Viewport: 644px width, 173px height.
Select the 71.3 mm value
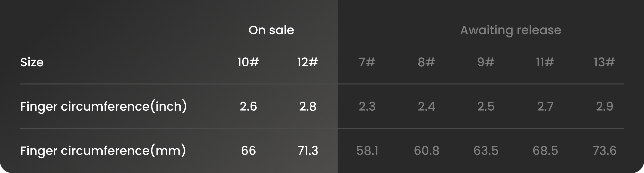tap(308, 151)
